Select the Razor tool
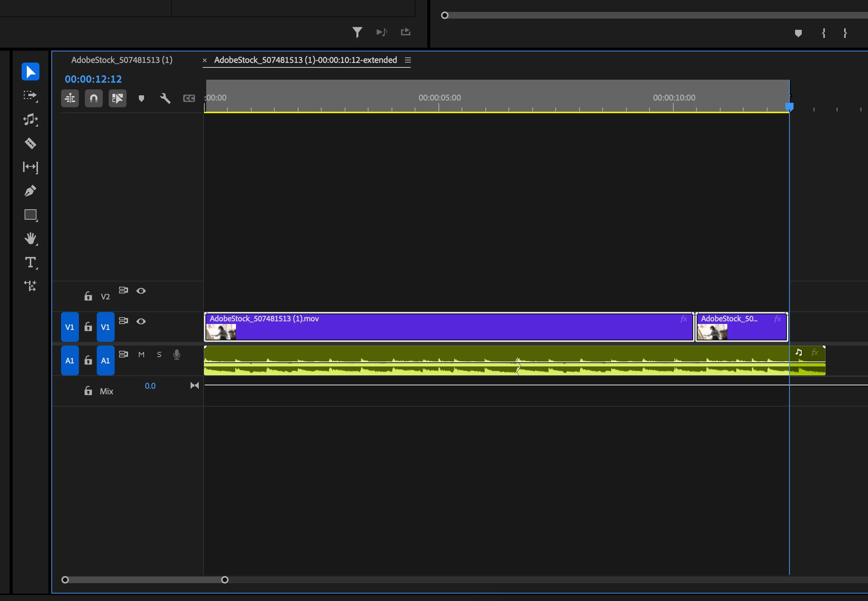The image size is (868, 601). 30,143
